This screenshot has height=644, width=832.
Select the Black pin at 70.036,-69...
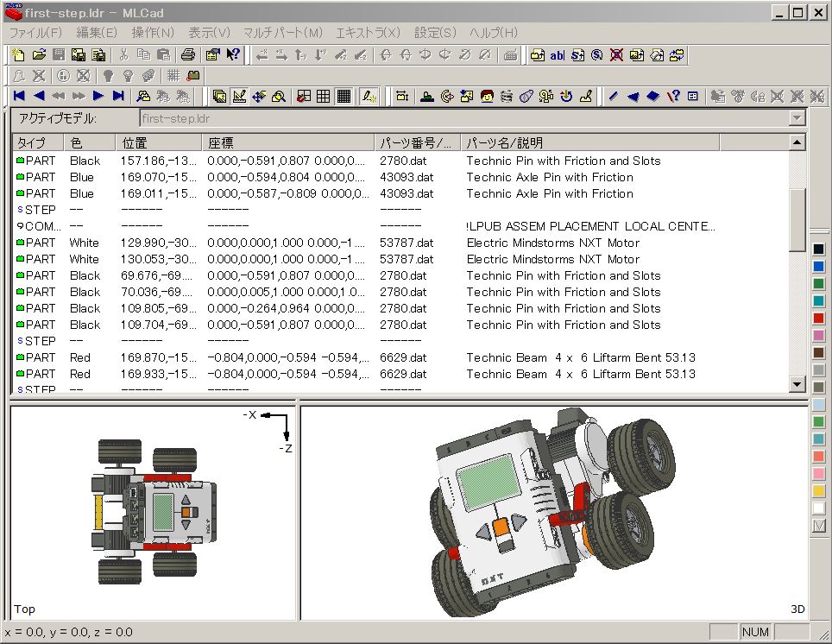click(400, 292)
